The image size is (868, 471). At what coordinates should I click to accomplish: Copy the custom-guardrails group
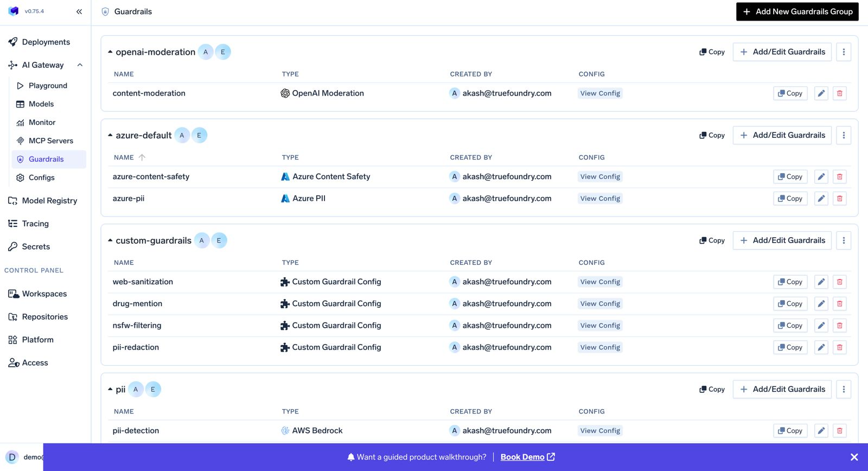(712, 240)
